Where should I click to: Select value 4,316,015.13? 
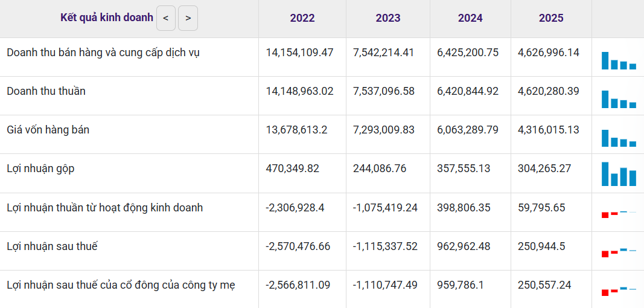click(x=549, y=130)
